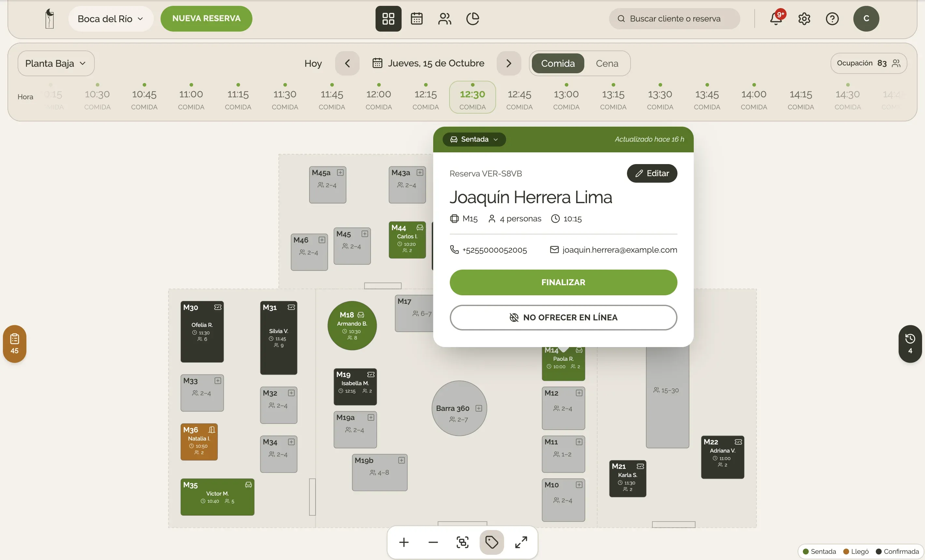Focus the Buscar cliente o reserva field

[675, 18]
